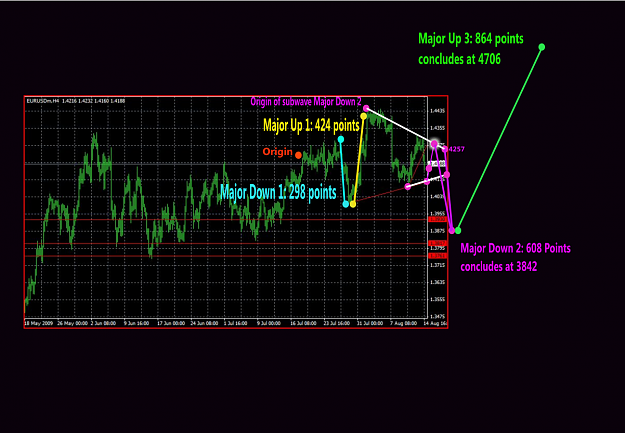Viewport: 625px width, 433px height.
Task: Click the green 'concludes at 4706' text
Action: (459, 59)
